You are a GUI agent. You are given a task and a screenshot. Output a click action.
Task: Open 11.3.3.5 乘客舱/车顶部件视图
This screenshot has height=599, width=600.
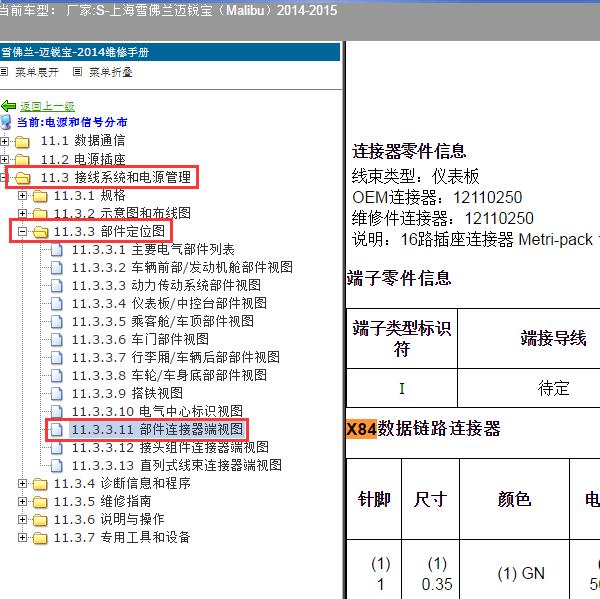(163, 321)
